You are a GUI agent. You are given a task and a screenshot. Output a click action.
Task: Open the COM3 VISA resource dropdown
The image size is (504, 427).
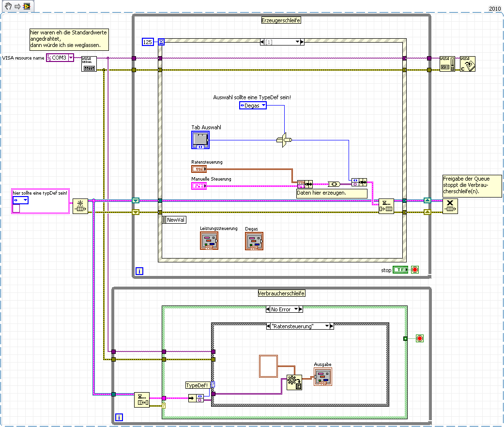coord(71,58)
